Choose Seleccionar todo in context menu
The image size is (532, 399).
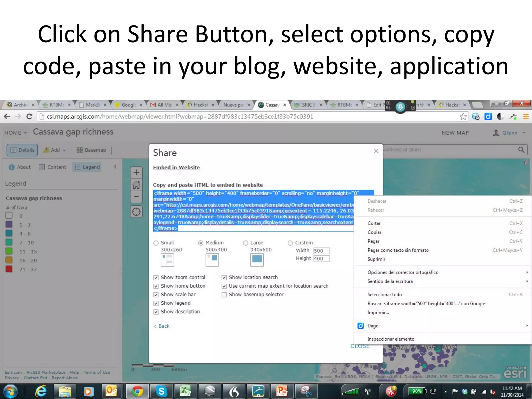(x=443, y=295)
